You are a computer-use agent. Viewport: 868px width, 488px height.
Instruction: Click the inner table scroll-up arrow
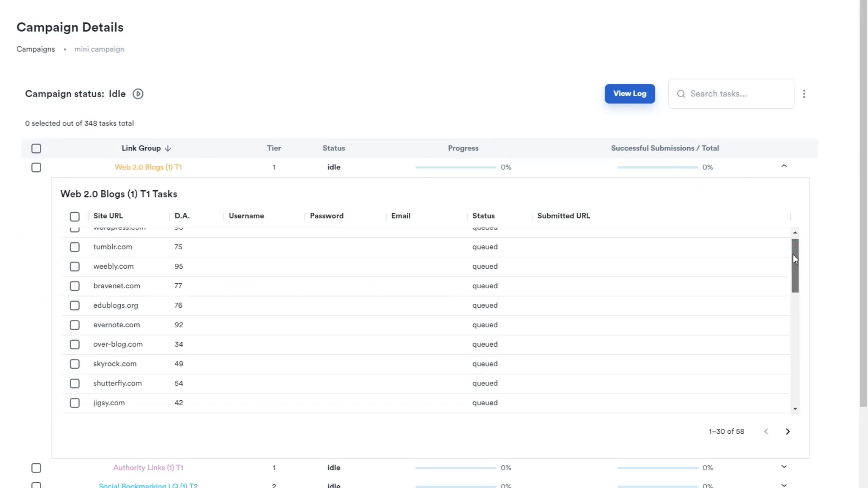(x=795, y=232)
